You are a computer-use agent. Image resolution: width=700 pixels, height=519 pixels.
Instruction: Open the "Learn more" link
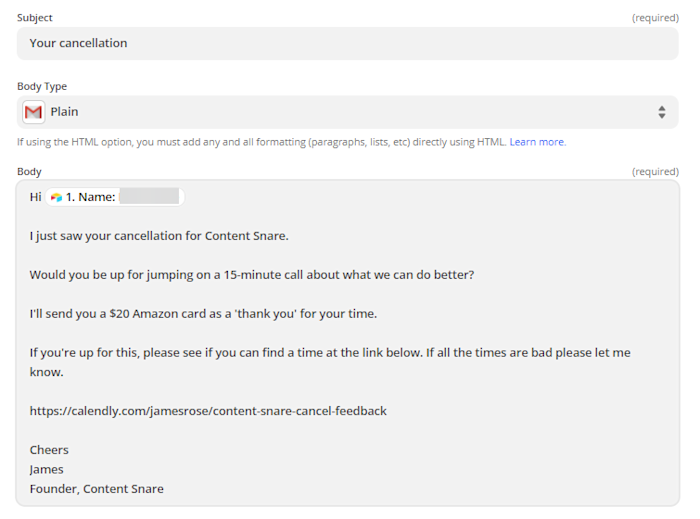point(537,142)
